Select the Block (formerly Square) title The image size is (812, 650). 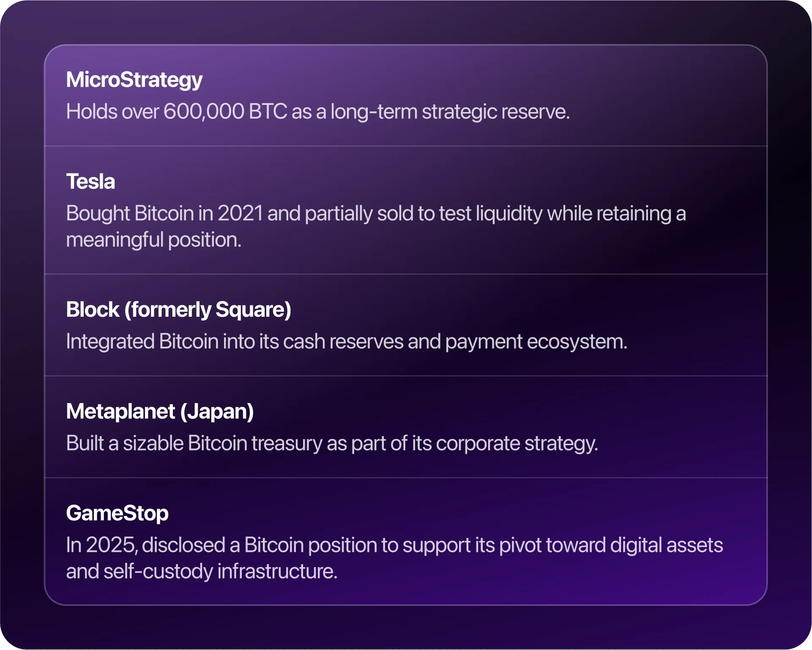point(178,310)
